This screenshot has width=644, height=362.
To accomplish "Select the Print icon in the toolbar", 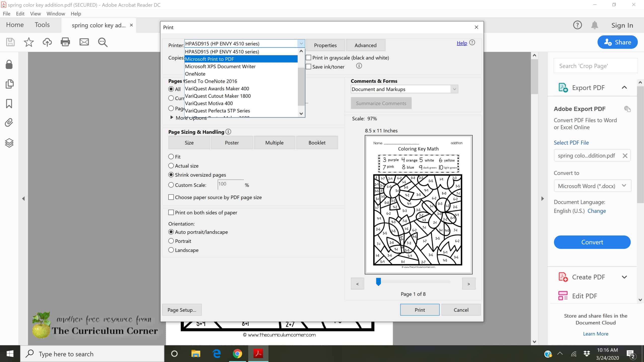I will pyautogui.click(x=65, y=42).
